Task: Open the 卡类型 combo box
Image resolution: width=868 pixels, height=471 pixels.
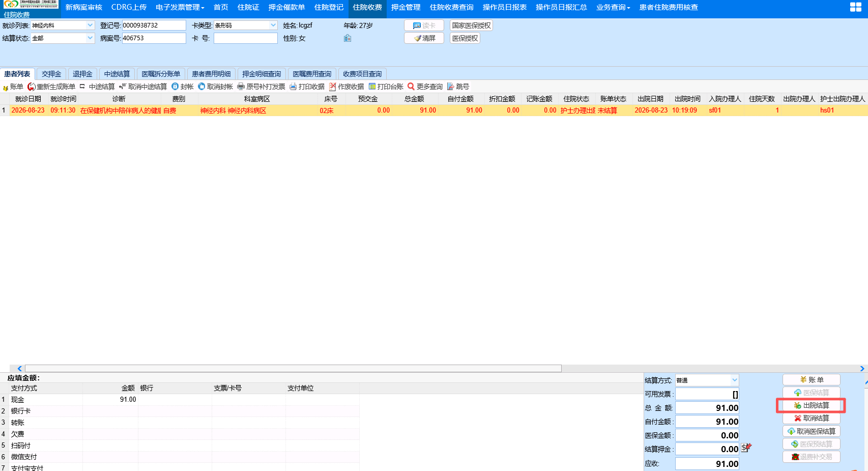Action: [273, 25]
